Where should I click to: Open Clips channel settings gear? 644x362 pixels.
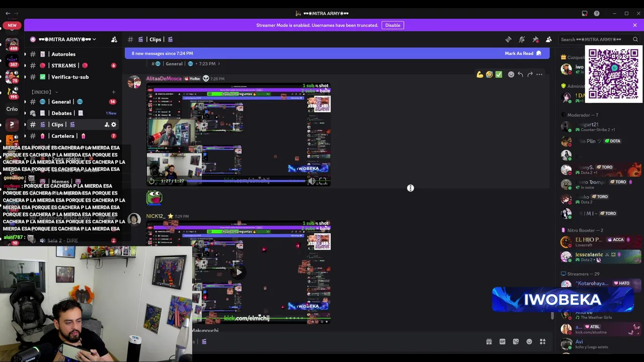114,125
